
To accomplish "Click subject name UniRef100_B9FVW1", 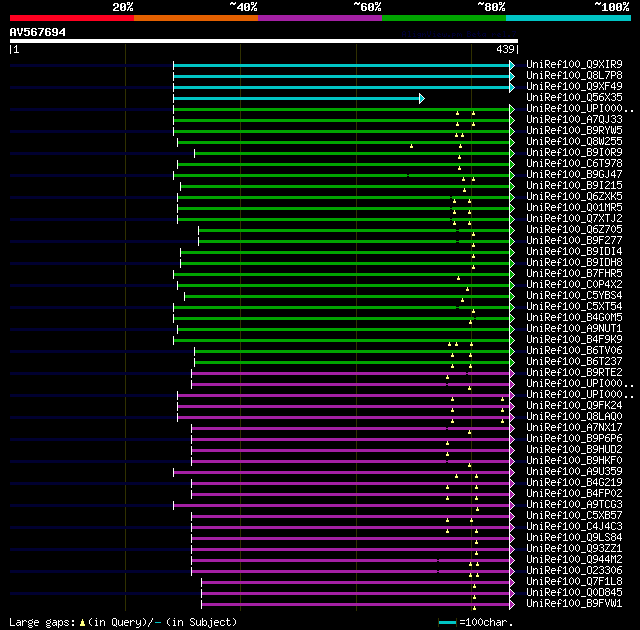I will (574, 604).
